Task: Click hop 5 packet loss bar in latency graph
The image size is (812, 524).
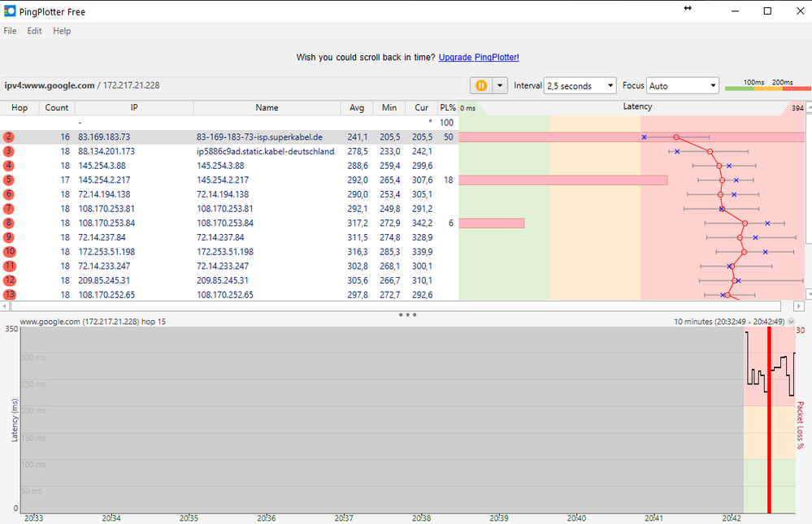Action: [x=563, y=180]
